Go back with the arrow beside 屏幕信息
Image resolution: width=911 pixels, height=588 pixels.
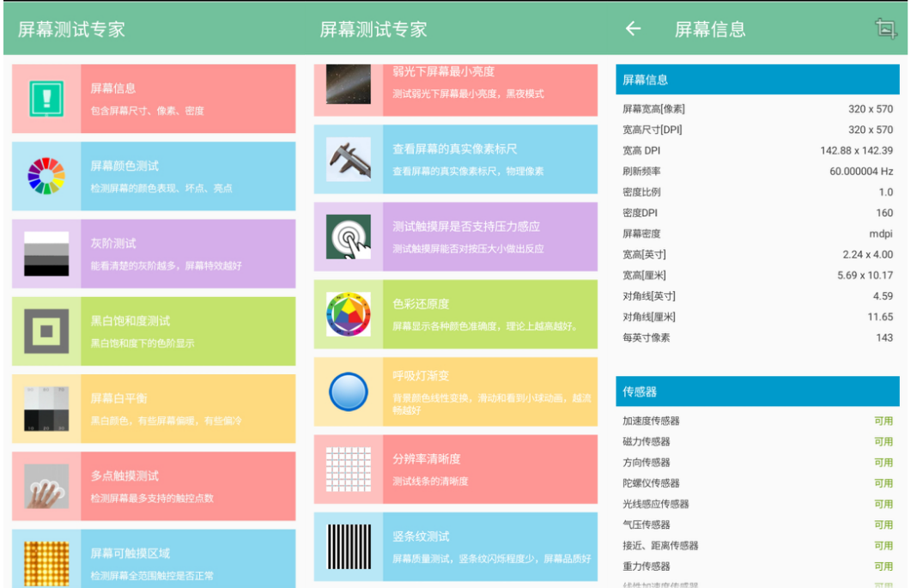(x=634, y=28)
